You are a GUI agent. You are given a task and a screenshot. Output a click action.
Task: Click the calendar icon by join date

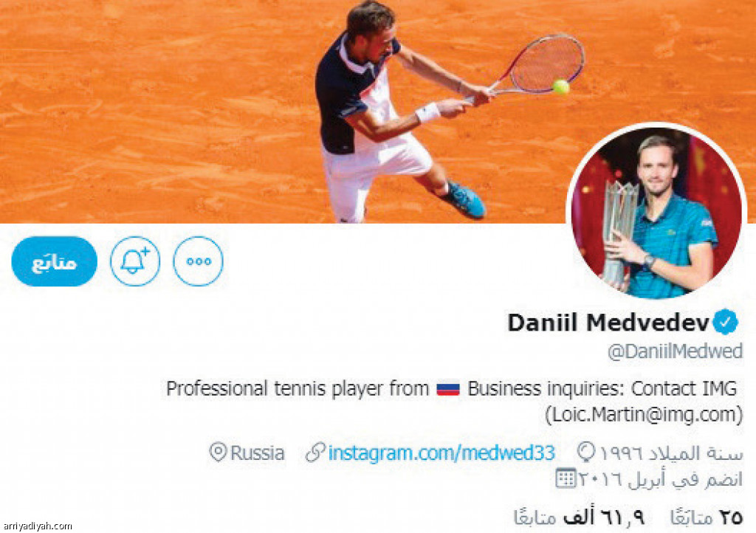pyautogui.click(x=566, y=478)
